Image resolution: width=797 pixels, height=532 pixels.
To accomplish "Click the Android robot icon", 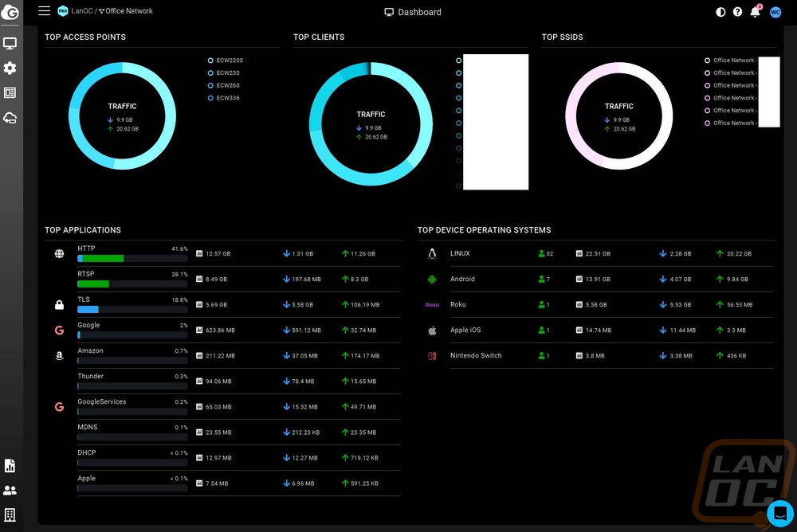I will pos(432,279).
